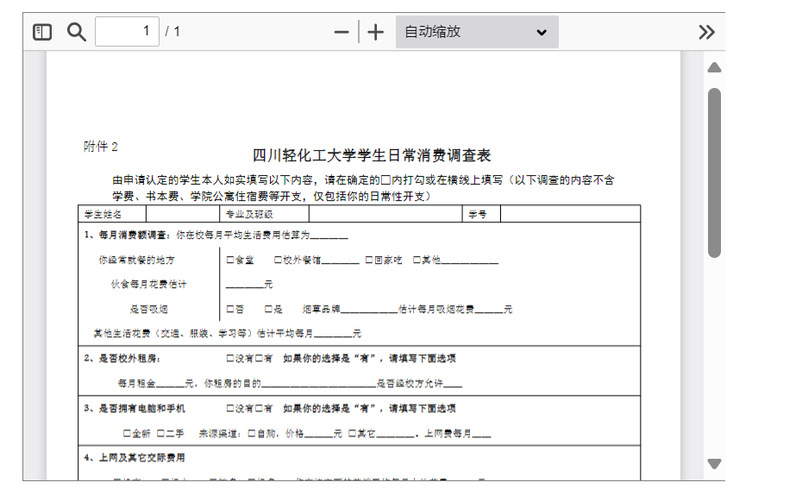
Task: Check the 二手 checkbox
Action: coord(161,433)
